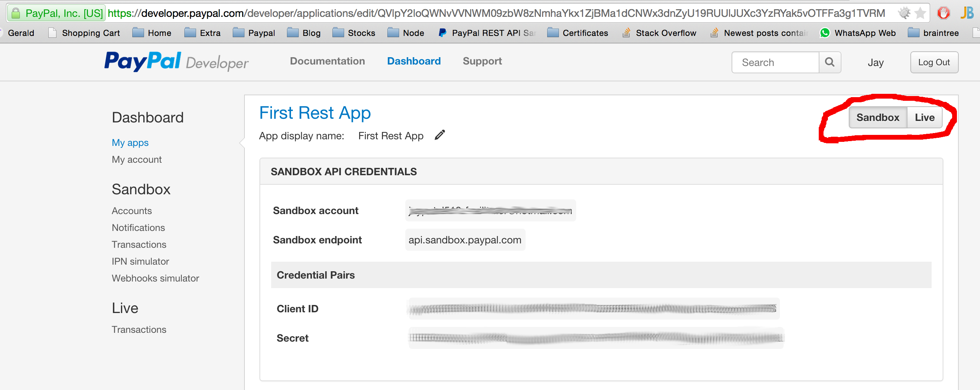The image size is (980, 390).
Task: Open Webhooks simulator link
Action: [x=155, y=278]
